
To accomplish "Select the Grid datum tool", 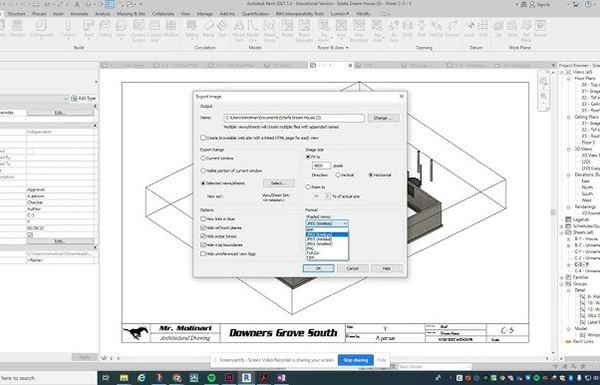I will (483, 29).
